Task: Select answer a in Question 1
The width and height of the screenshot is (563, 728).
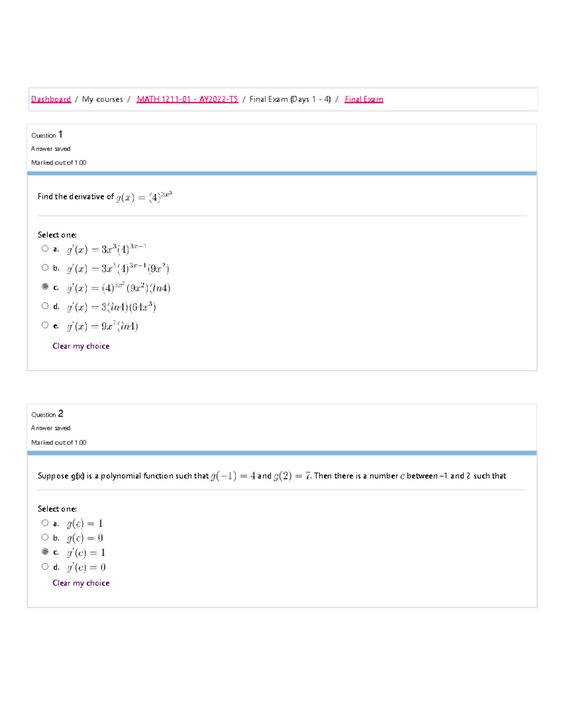Action: pyautogui.click(x=45, y=247)
